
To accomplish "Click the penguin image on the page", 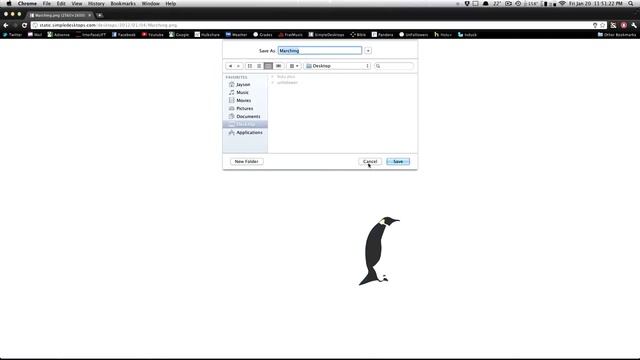I will (379, 251).
